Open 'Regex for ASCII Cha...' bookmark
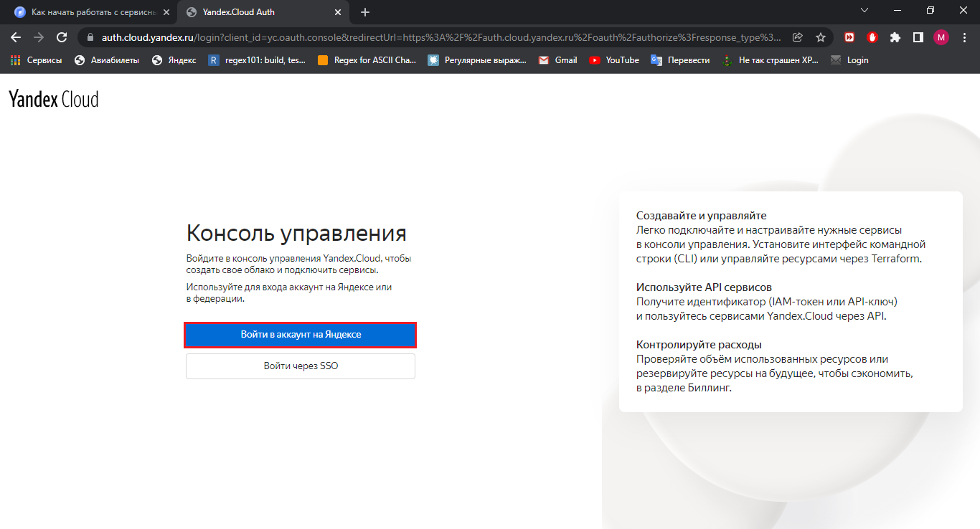The image size is (980, 529). tap(367, 60)
